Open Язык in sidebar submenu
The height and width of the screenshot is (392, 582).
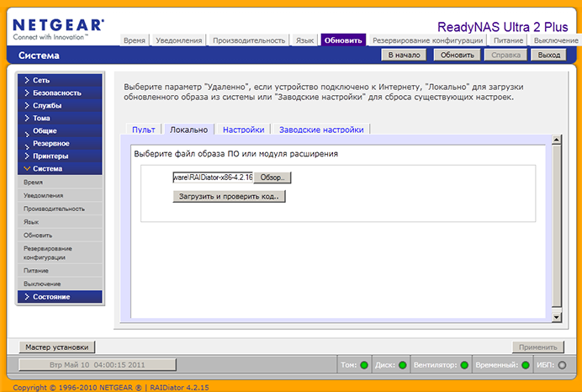[x=60, y=222]
